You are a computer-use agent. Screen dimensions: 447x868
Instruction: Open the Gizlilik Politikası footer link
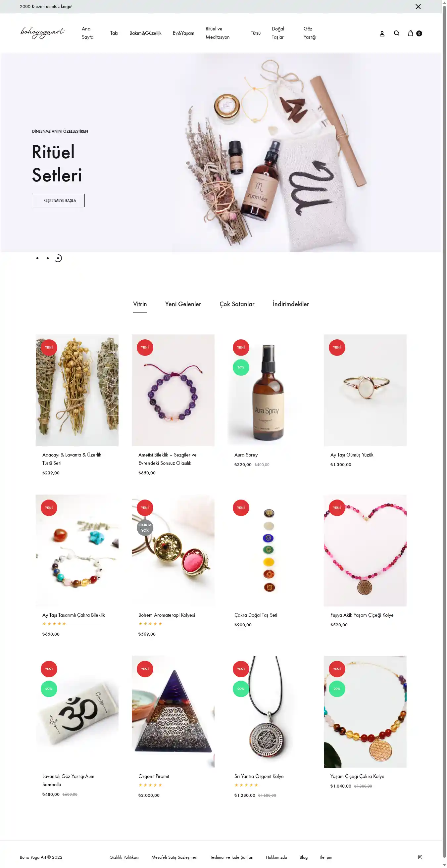(x=124, y=857)
